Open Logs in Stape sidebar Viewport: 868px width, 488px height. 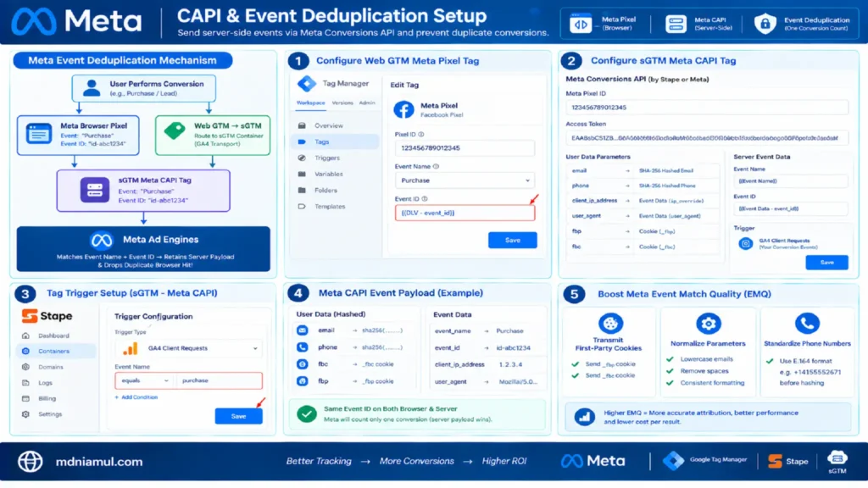[56, 383]
